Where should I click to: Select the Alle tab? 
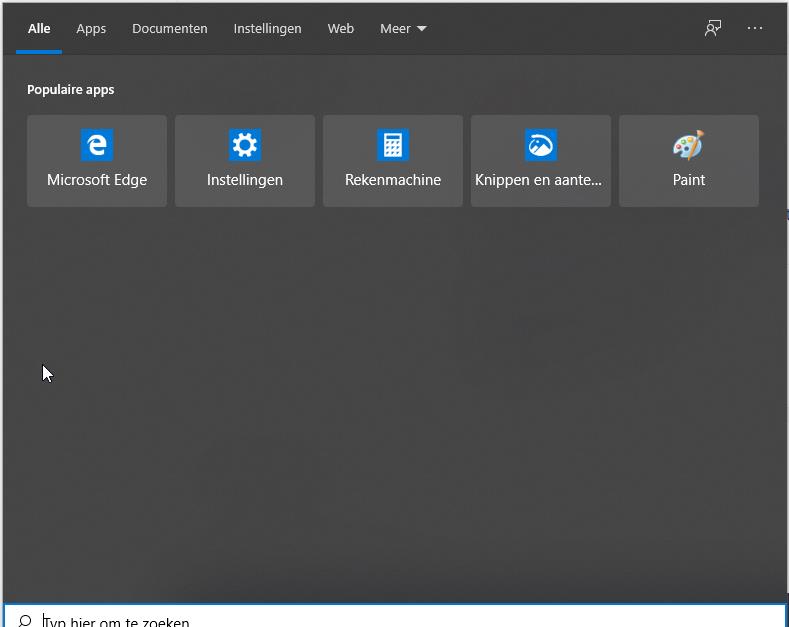click(39, 29)
